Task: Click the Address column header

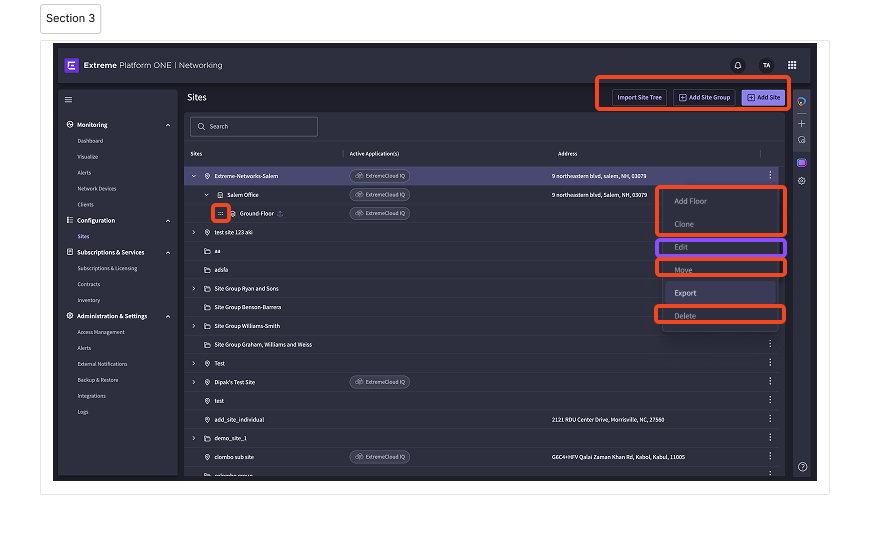Action: (567, 154)
